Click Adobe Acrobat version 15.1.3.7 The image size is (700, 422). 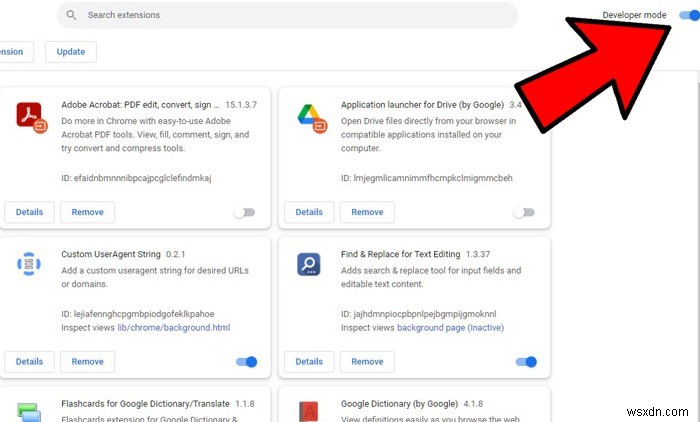[x=241, y=105]
